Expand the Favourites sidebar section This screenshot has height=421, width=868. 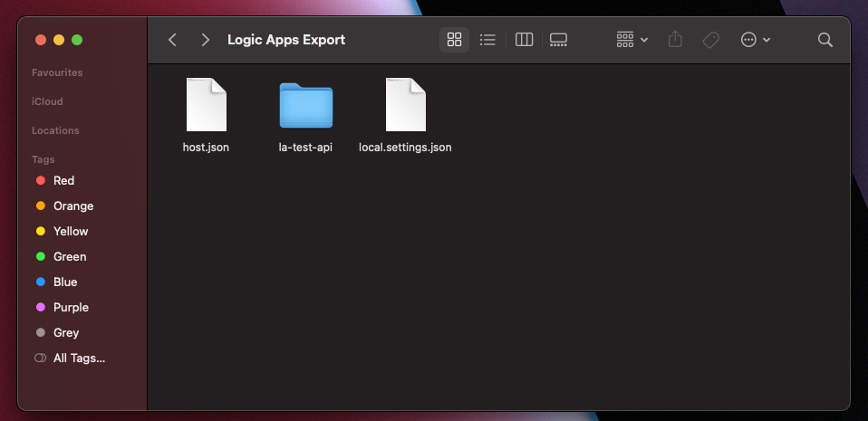pos(57,72)
